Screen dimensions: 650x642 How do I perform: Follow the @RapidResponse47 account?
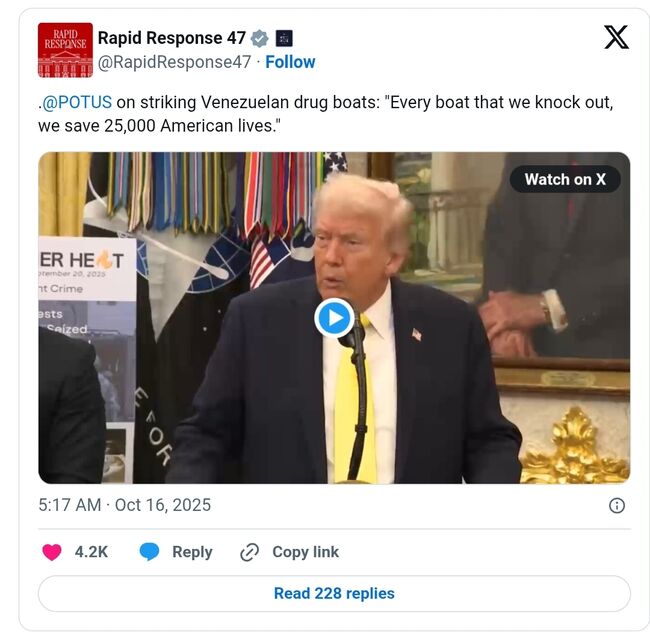point(290,62)
